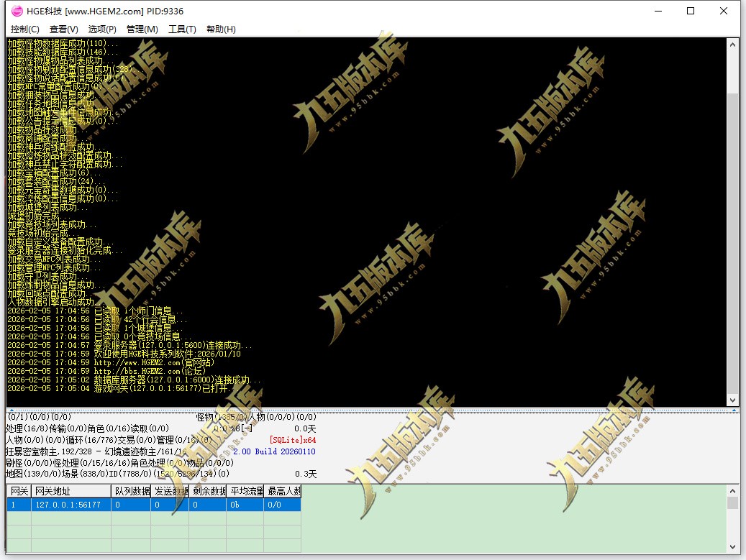Click the 0.3天 uptime text
This screenshot has width=746, height=560.
point(306,474)
